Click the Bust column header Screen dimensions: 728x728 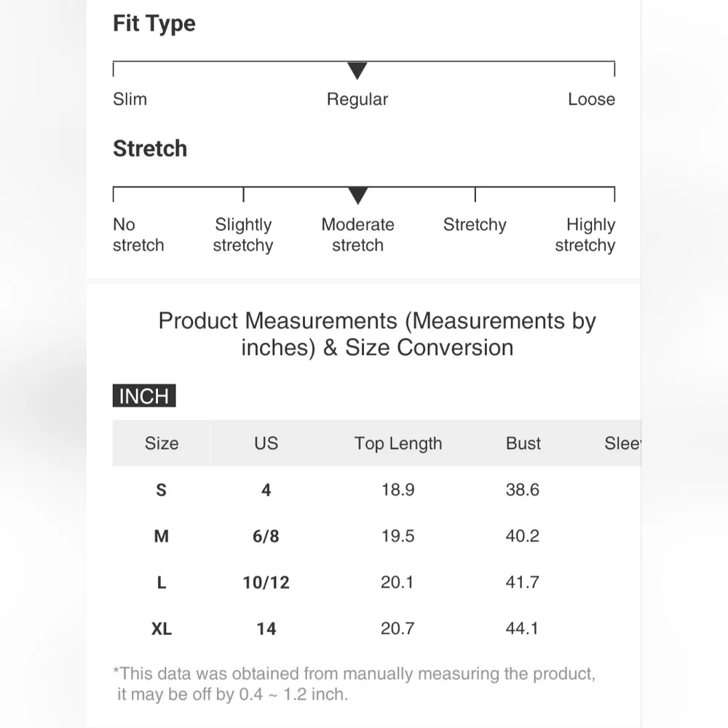click(x=523, y=443)
